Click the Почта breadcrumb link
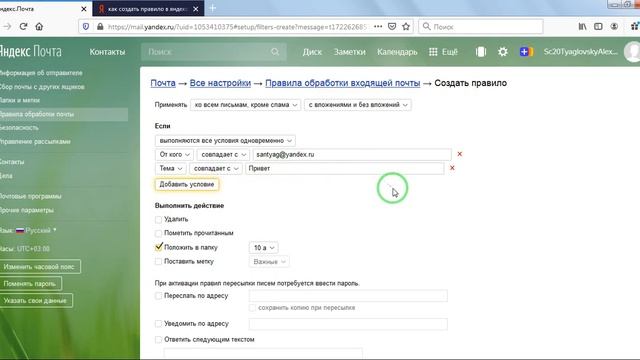 [x=163, y=83]
